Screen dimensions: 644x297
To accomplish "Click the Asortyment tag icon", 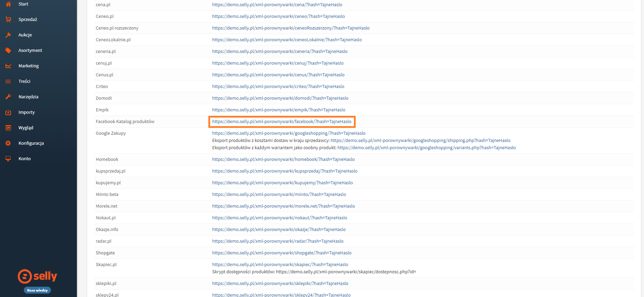I will (x=8, y=51).
